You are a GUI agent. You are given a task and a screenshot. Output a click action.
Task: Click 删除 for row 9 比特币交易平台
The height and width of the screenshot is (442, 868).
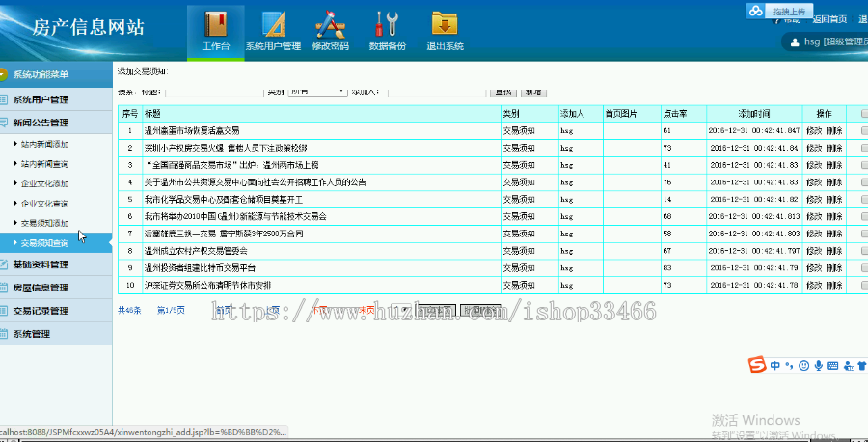[x=834, y=268]
